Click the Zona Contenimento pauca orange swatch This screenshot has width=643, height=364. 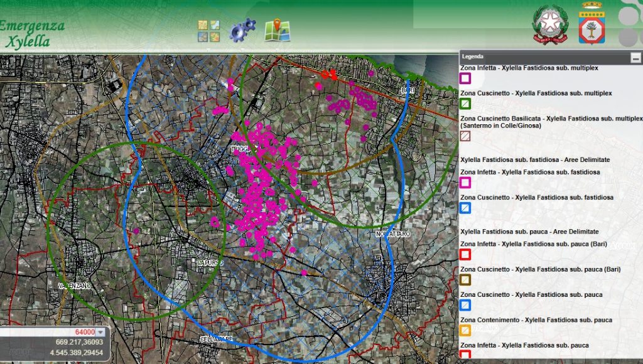click(x=465, y=330)
